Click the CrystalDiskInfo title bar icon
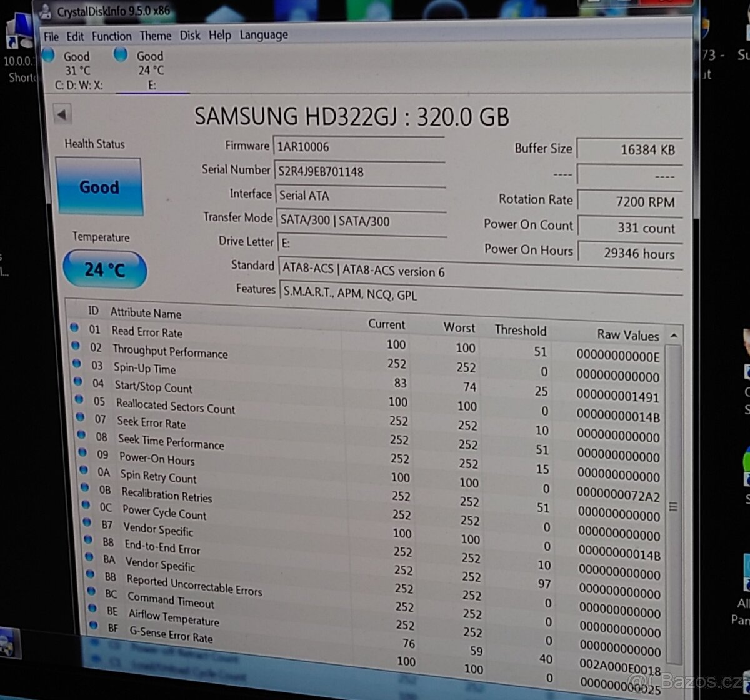Image resolution: width=750 pixels, height=700 pixels. pos(45,11)
